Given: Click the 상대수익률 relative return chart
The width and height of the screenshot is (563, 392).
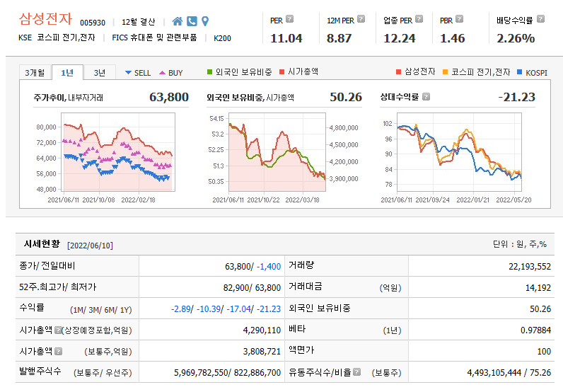Looking at the screenshot, I should point(459,152).
